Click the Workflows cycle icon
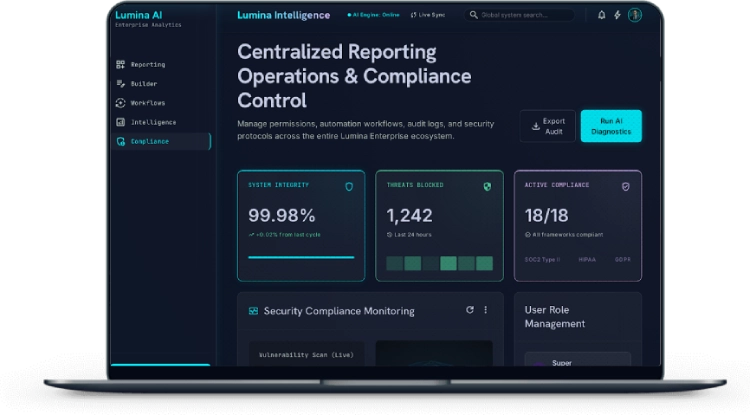 click(x=121, y=103)
